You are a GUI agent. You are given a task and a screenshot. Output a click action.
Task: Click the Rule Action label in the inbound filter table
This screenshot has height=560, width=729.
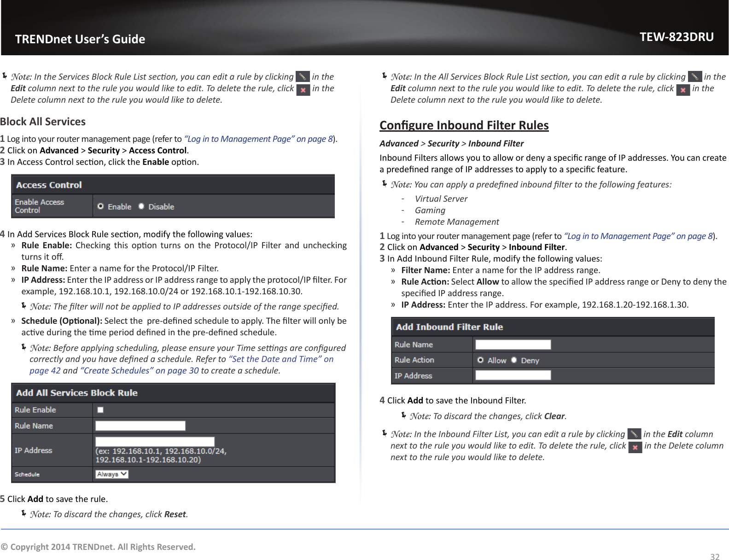click(x=414, y=360)
